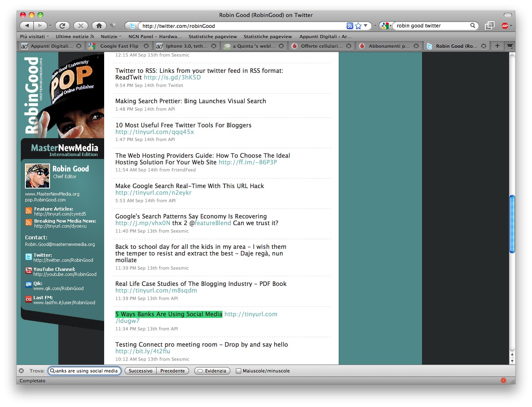Open the list all tabs dropdown

pyautogui.click(x=510, y=46)
